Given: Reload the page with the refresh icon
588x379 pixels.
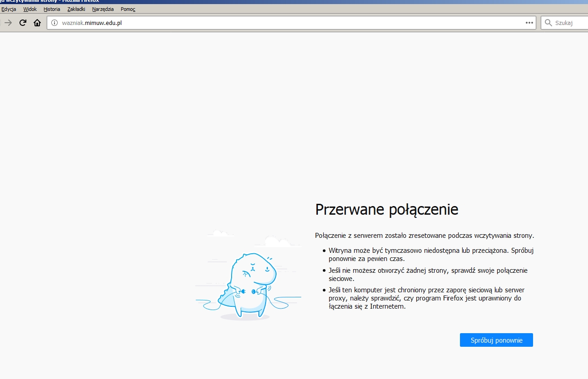Looking at the screenshot, I should tap(23, 23).
